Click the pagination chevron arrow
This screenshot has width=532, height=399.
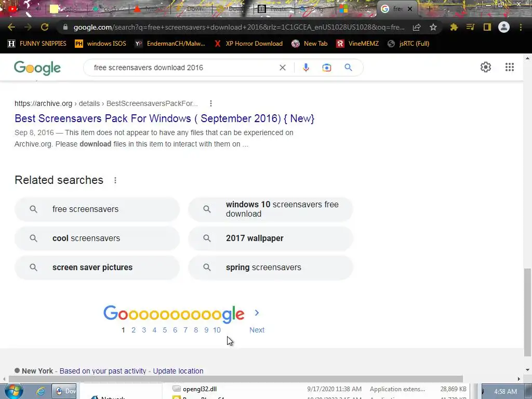[257, 313]
